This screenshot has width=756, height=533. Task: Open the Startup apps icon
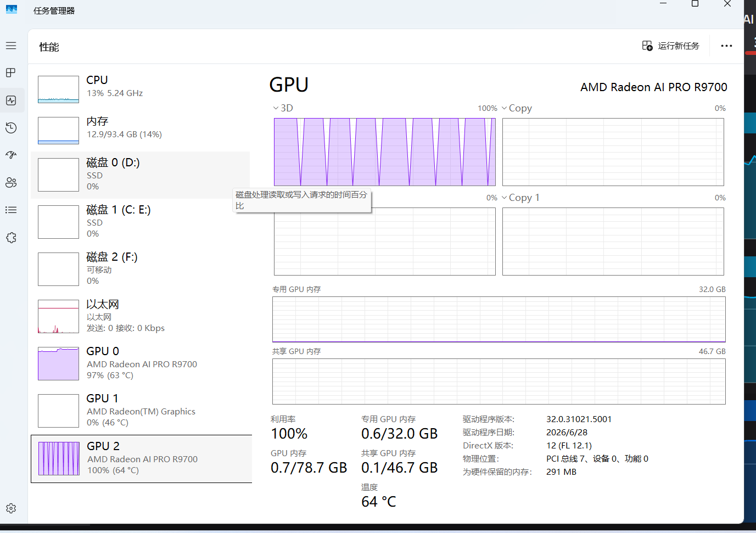[x=11, y=155]
